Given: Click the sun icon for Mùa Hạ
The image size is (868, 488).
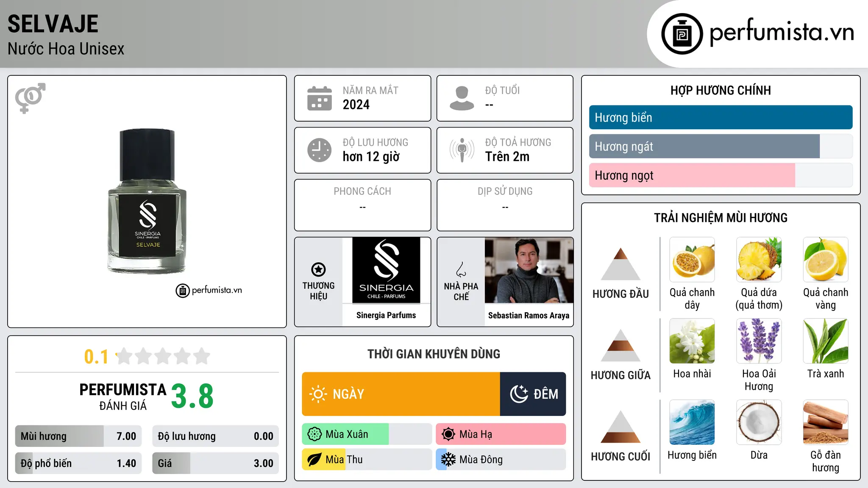Looking at the screenshot, I should pyautogui.click(x=448, y=434).
